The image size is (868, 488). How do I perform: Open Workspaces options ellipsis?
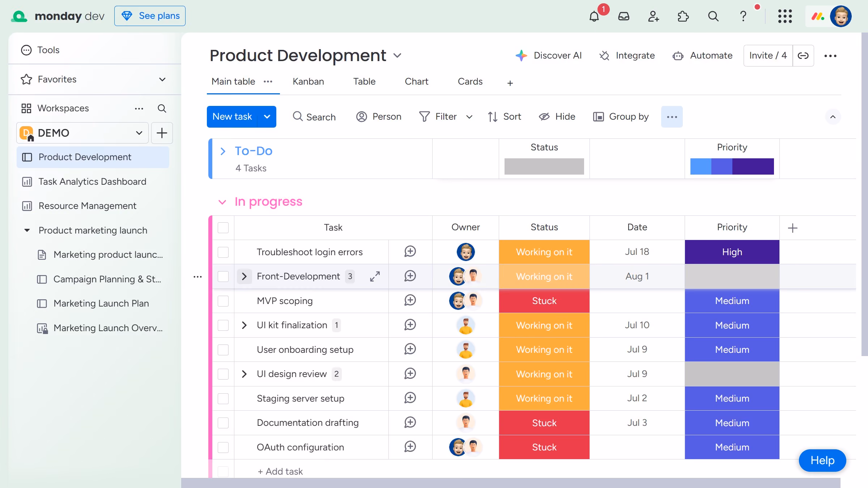click(x=139, y=108)
